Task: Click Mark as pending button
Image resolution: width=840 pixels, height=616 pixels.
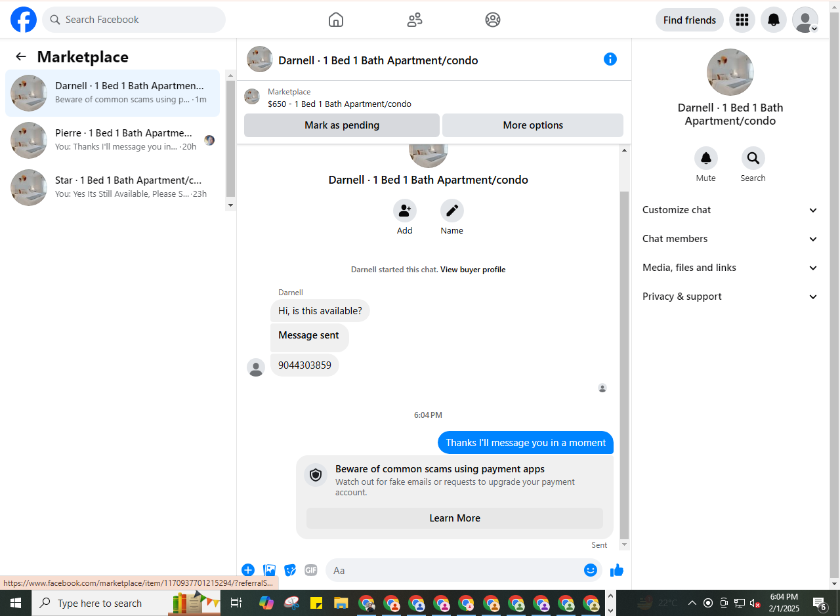Action: tap(342, 125)
